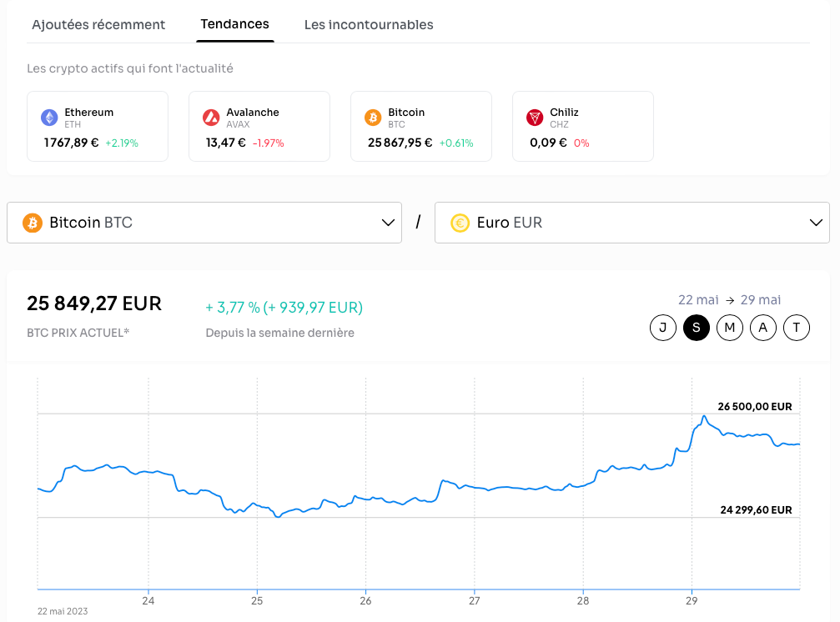The image size is (840, 622).
Task: Select the A (year) period button
Action: pyautogui.click(x=763, y=328)
